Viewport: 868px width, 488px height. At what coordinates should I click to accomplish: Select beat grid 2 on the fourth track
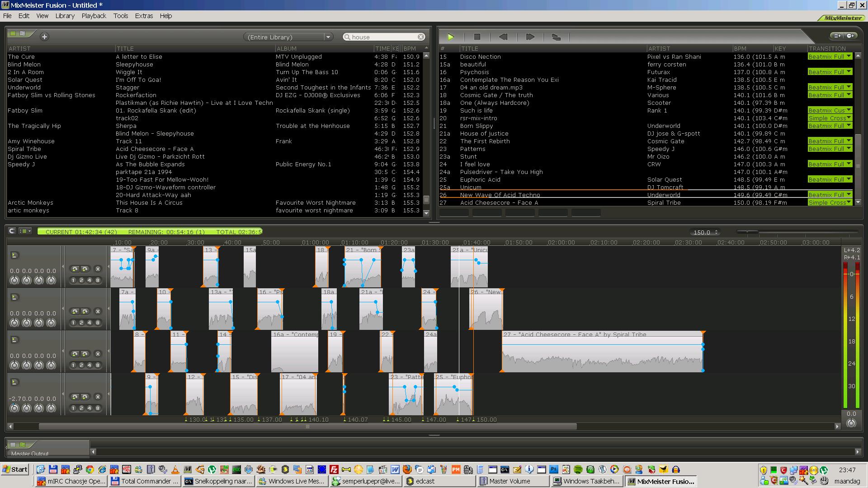[81, 408]
